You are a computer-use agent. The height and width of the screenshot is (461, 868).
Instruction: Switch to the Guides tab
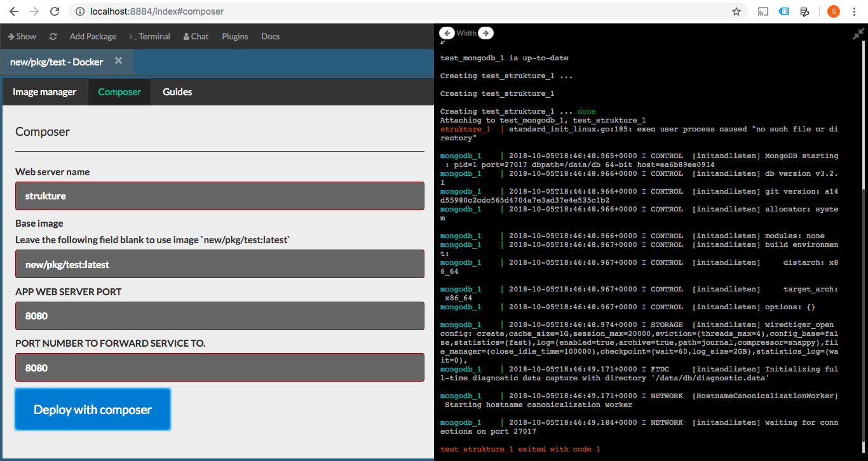pos(177,92)
